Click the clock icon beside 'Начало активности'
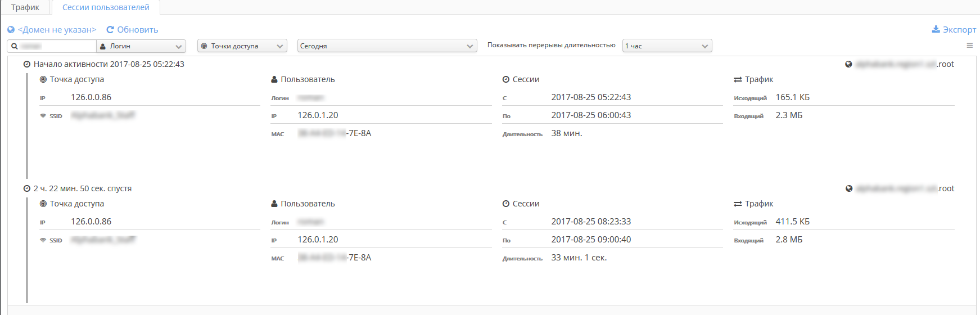Viewport: 980px width, 315px height. [26, 64]
